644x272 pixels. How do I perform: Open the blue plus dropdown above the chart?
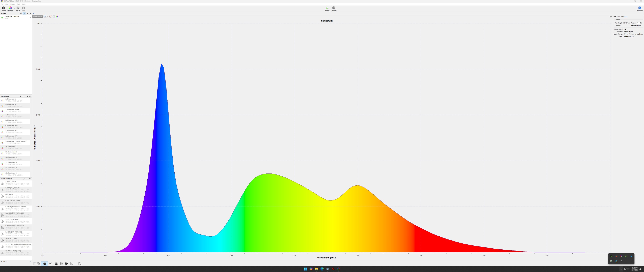coord(34,13)
